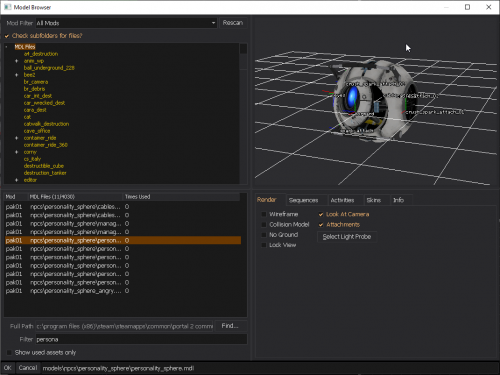Select the first personality_sphere\manag row
Viewport: 500px width, 375px height.
123,224
